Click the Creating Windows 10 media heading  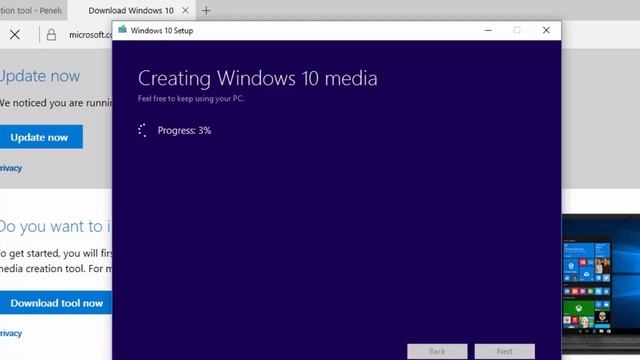coord(258,78)
